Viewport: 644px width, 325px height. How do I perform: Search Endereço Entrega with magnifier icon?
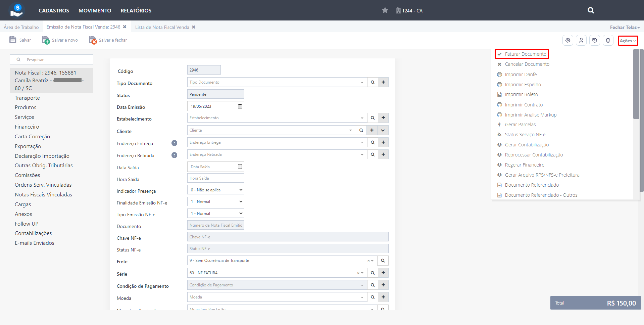point(373,142)
